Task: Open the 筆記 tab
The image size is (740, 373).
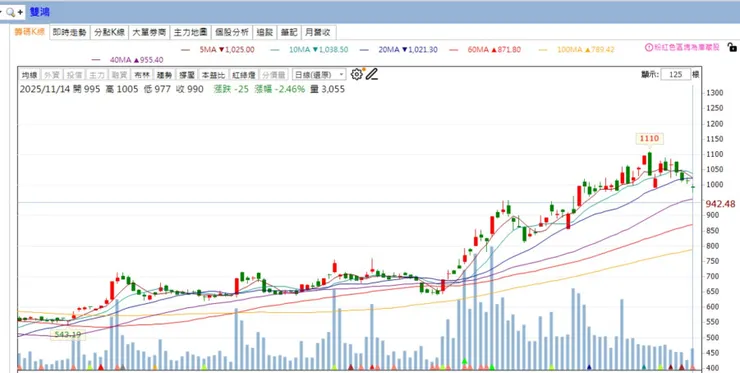Action: tap(289, 32)
